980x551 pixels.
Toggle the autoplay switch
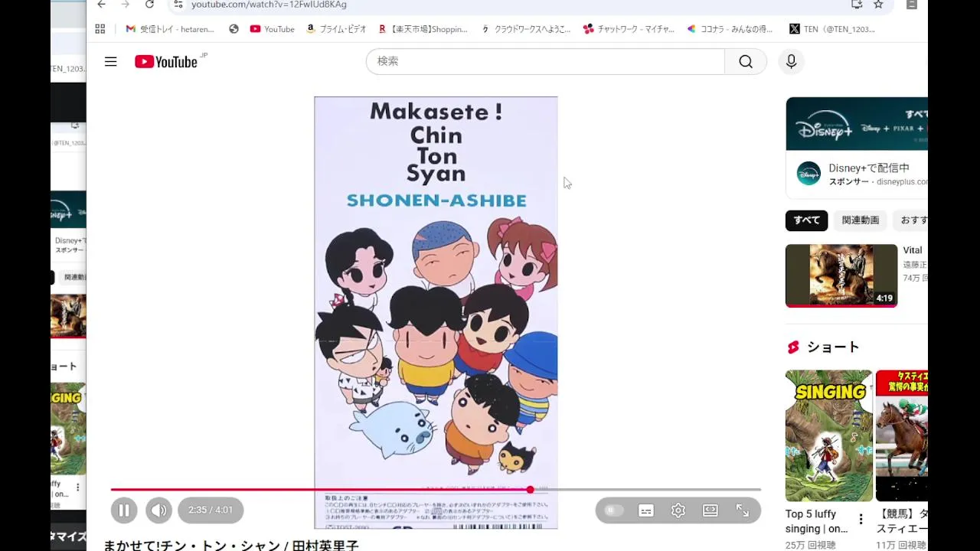pos(613,510)
